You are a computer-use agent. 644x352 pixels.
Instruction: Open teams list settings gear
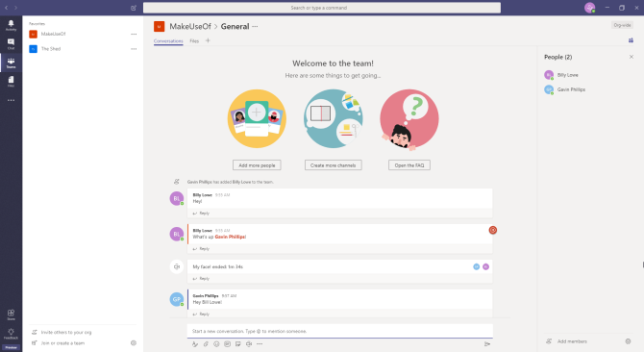click(134, 343)
